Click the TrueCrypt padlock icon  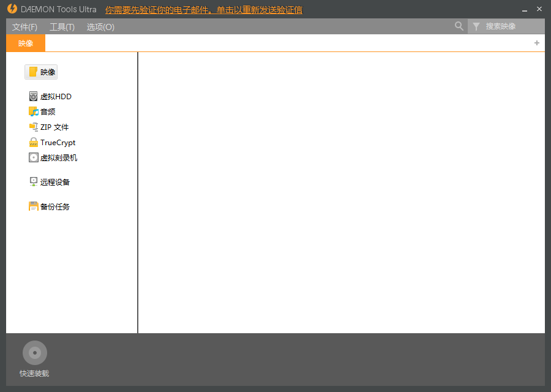pyautogui.click(x=34, y=142)
